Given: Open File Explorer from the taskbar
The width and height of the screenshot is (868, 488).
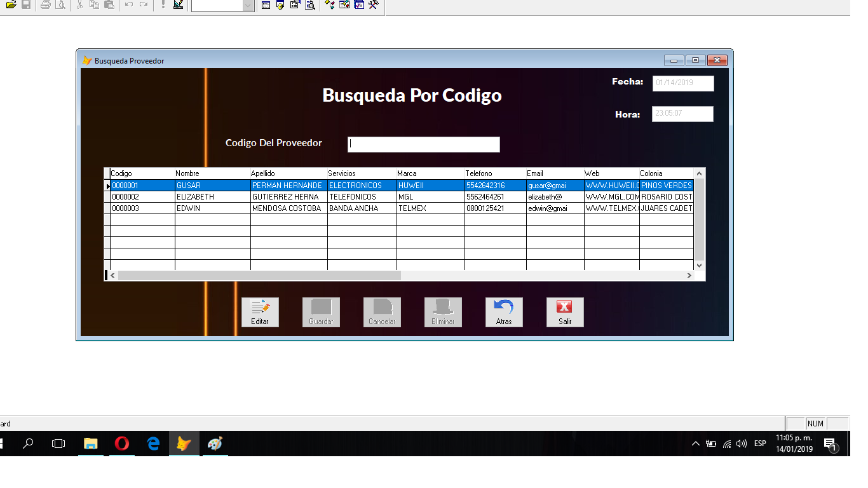Looking at the screenshot, I should tap(91, 444).
